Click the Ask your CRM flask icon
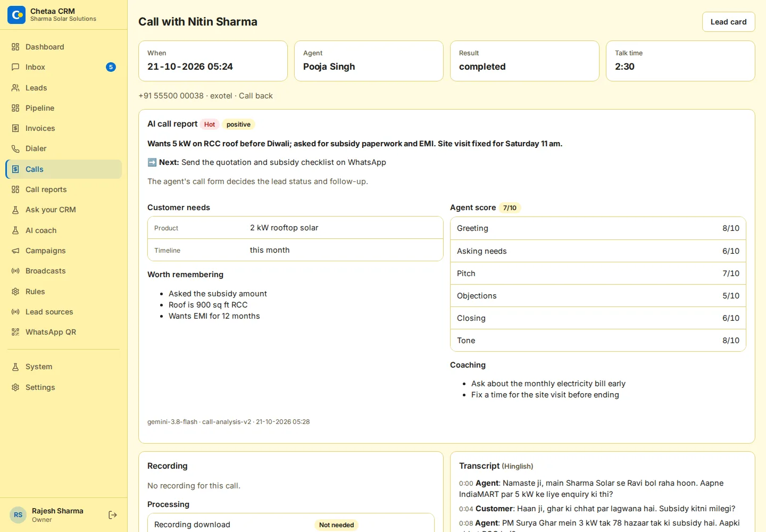Image resolution: width=766 pixels, height=532 pixels. 15,210
